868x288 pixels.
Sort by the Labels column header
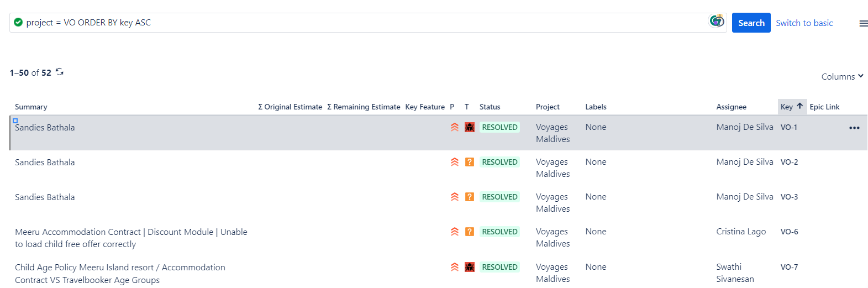[596, 107]
